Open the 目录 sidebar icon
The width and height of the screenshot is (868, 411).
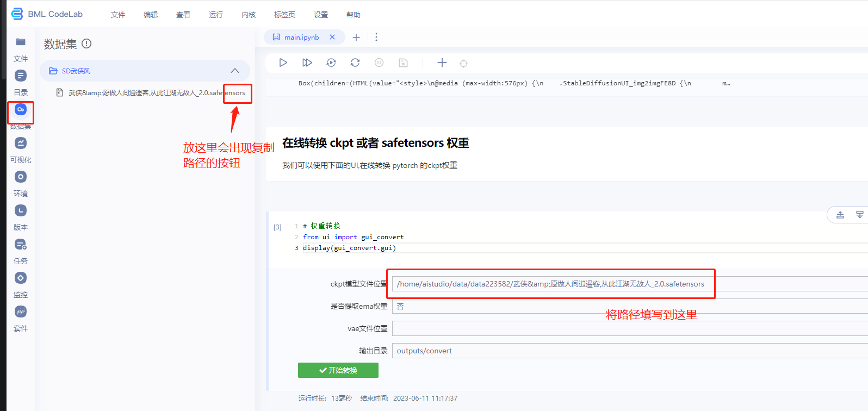point(21,76)
